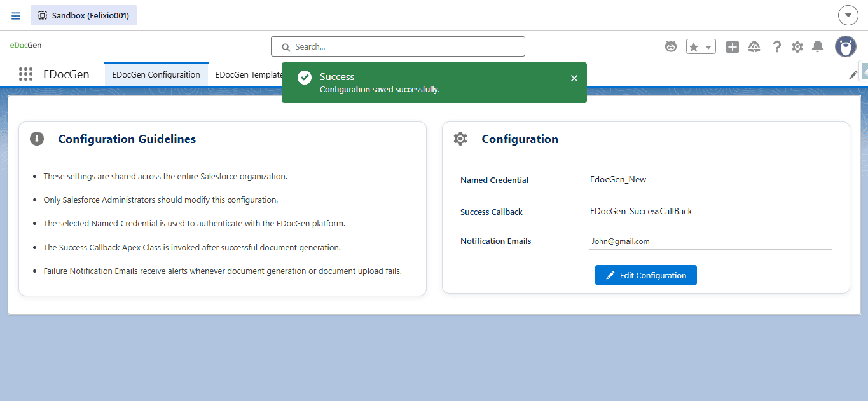Click the Sandbox (Felixio001) tab
The image size is (868, 401).
coord(83,15)
